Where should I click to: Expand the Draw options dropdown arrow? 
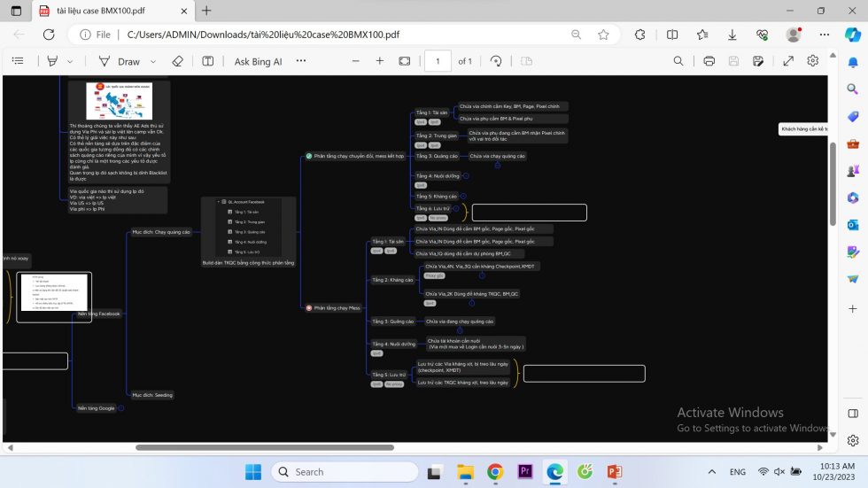coord(153,61)
